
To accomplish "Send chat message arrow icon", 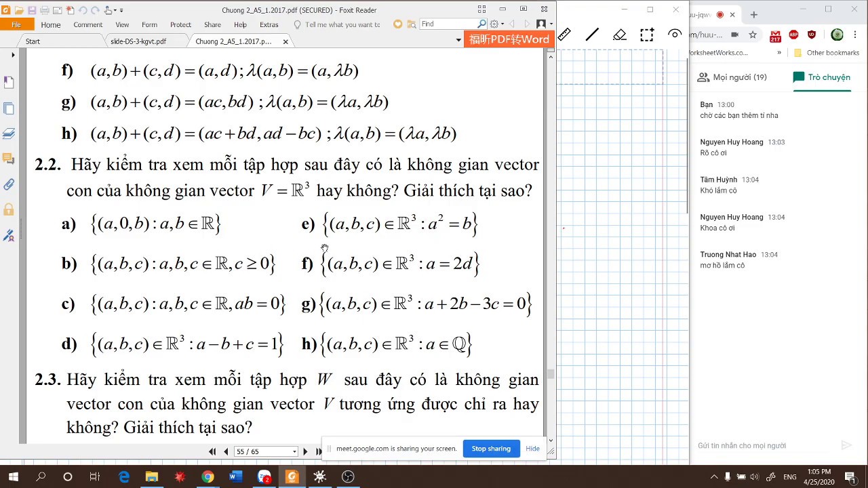I will pos(846,445).
